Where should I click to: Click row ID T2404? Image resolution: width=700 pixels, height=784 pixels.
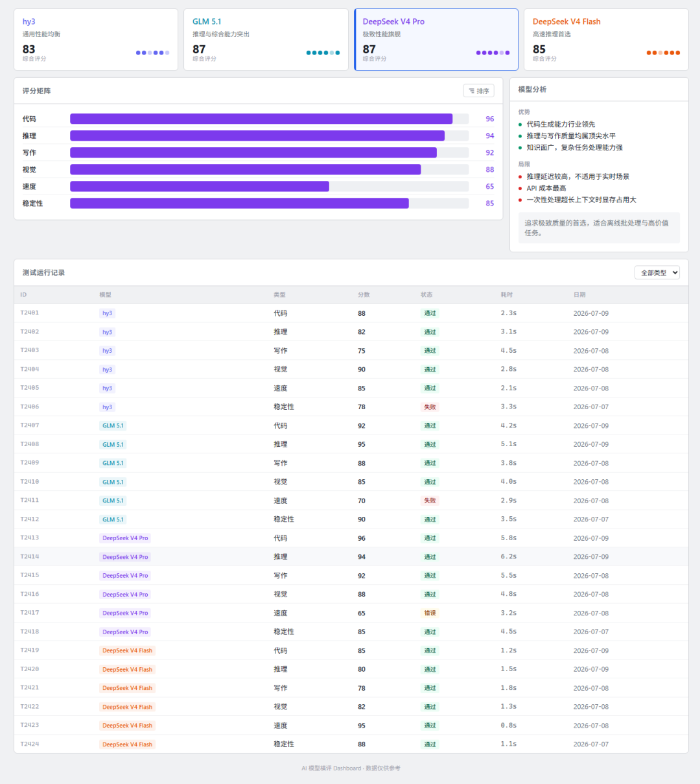point(29,369)
